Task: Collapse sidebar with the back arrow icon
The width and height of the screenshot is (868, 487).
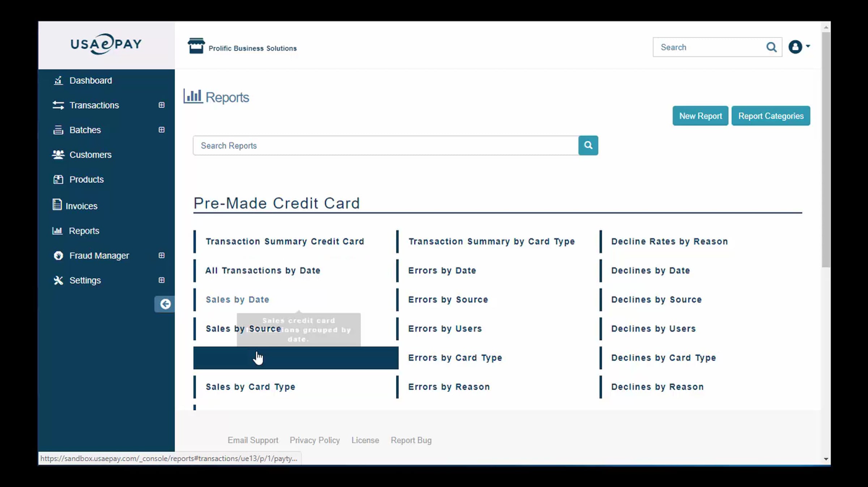Action: 165,304
